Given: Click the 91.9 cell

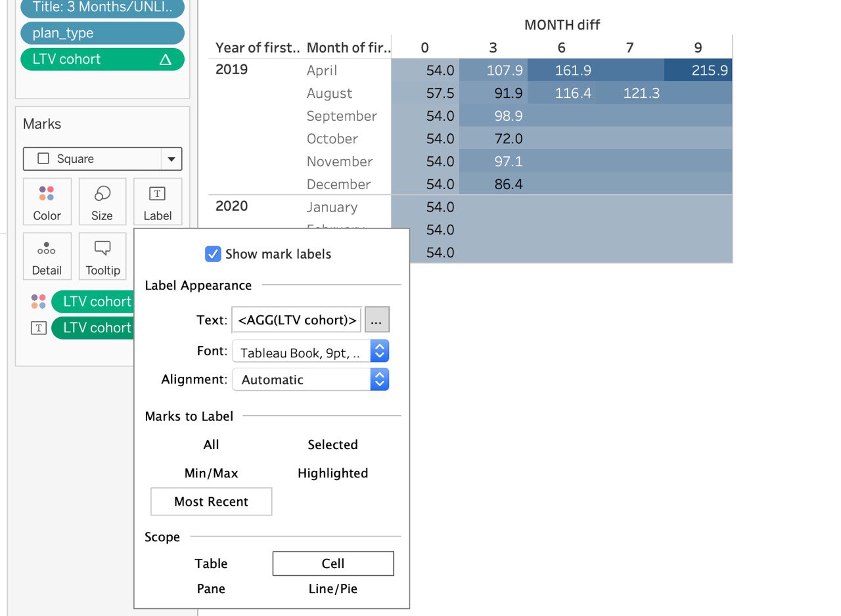Looking at the screenshot, I should pos(493,93).
